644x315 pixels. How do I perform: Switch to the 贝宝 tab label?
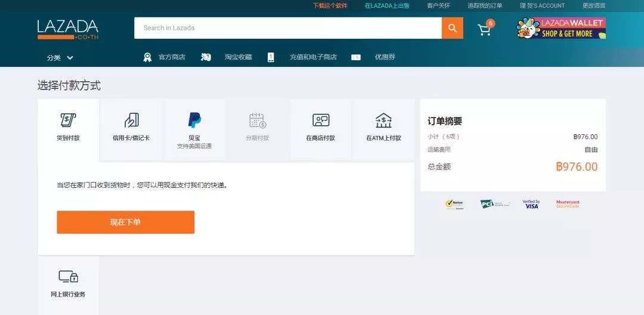(194, 138)
